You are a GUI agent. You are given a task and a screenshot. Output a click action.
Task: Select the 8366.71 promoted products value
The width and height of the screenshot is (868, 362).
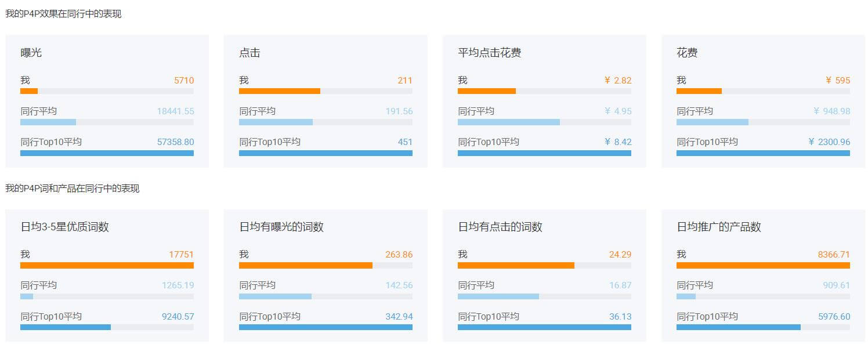pyautogui.click(x=833, y=255)
